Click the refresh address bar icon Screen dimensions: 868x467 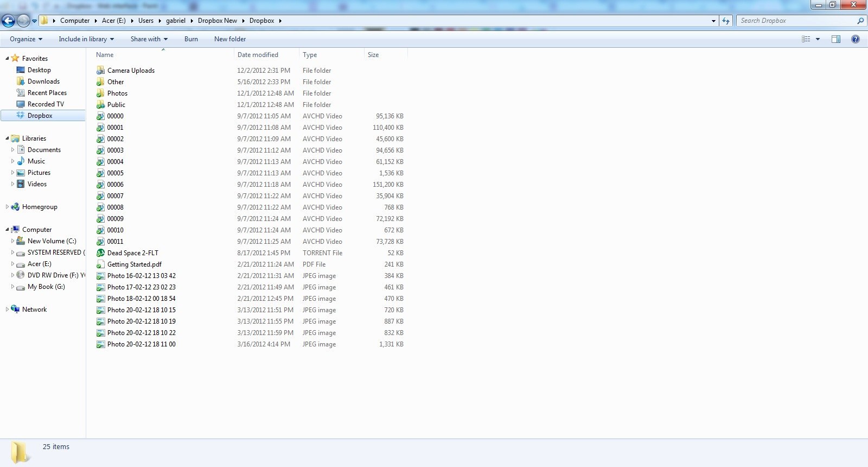point(726,21)
